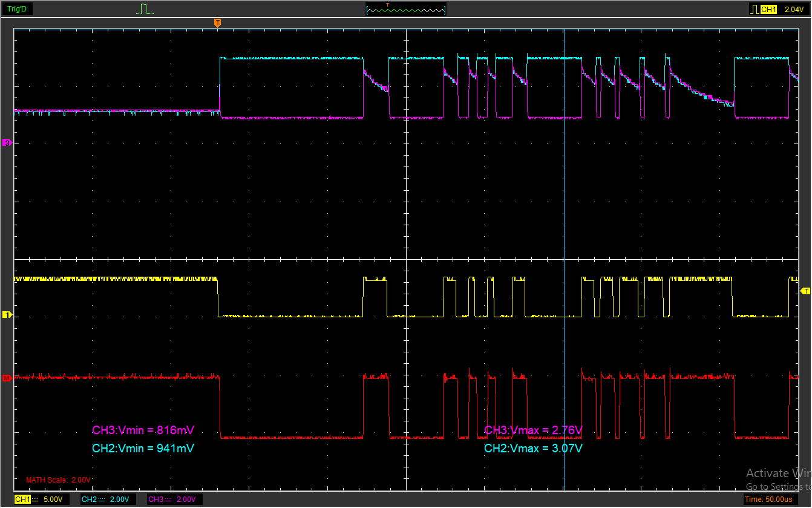This screenshot has height=508, width=812.
Task: Click the yellow trigger level T marker
Action: [805, 291]
